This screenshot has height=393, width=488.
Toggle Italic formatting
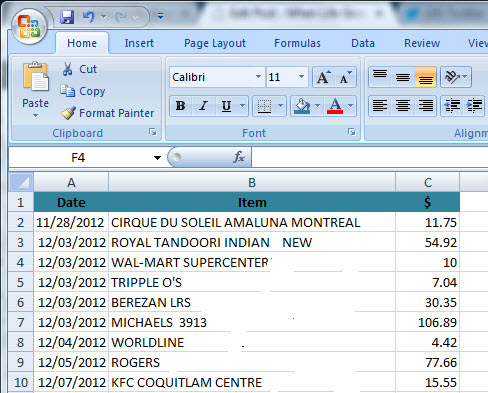point(203,106)
